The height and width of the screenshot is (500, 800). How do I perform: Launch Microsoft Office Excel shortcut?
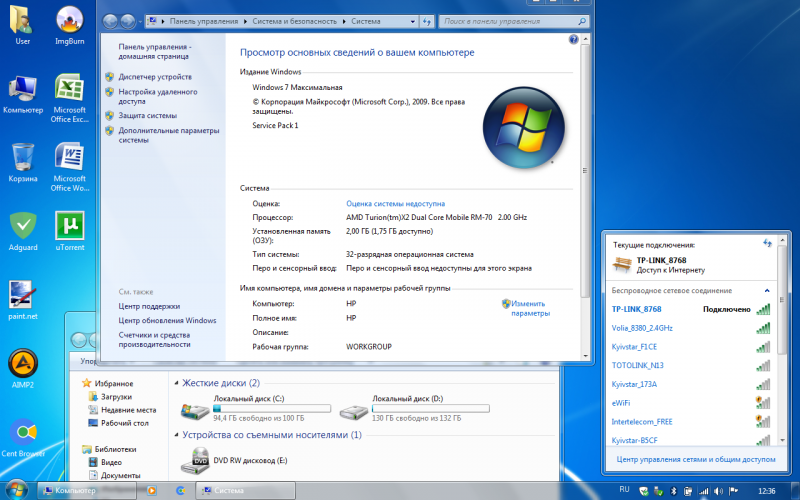tap(69, 98)
